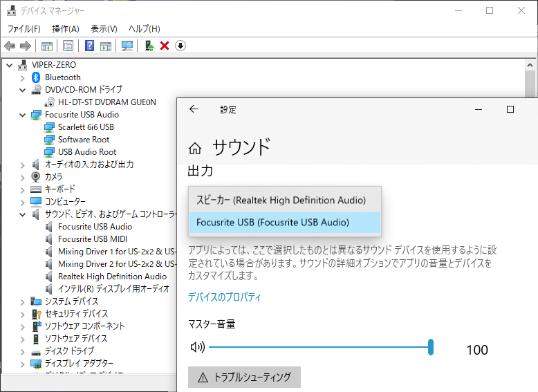Select Scarlett 6i6 USB device

pyautogui.click(x=86, y=127)
